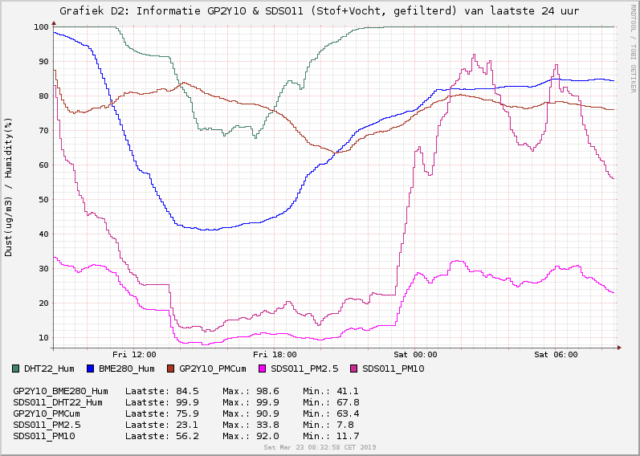The width and height of the screenshot is (640, 456).
Task: Click the brown GP2Y10_PMCum legend swatch
Action: point(171,368)
